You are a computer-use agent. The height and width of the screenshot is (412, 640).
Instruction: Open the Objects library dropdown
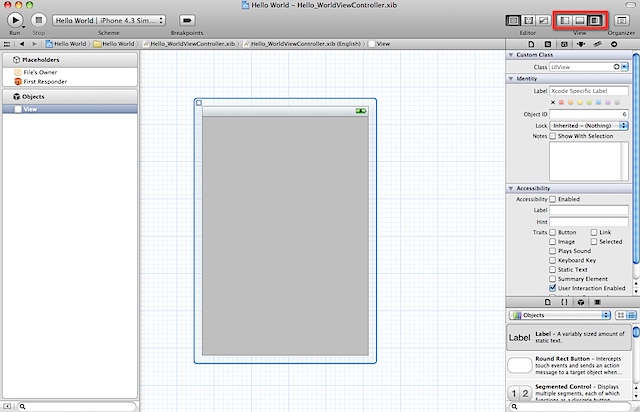pos(560,315)
